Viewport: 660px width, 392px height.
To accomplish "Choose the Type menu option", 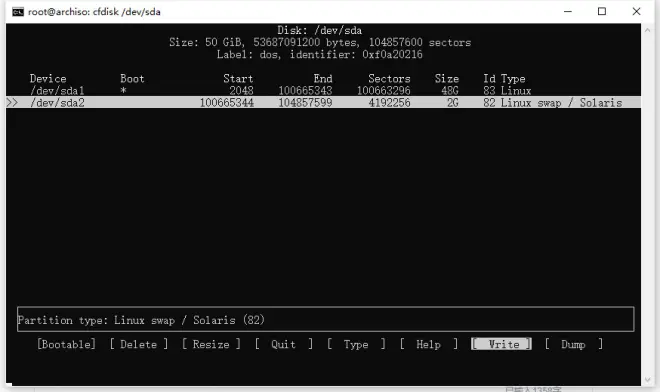I will [x=356, y=344].
